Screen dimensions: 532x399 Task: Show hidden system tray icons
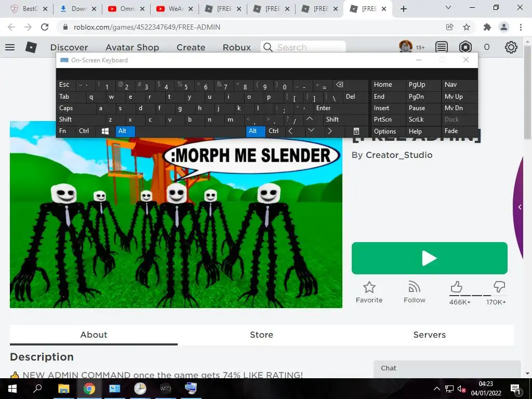tap(436, 389)
